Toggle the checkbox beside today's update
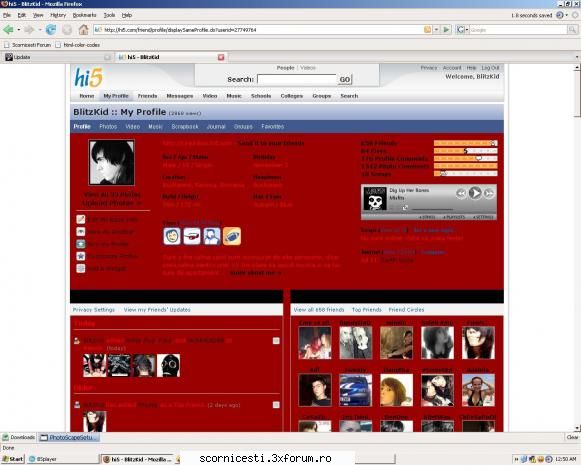Viewport: 581px width, 465px height. coord(276,341)
